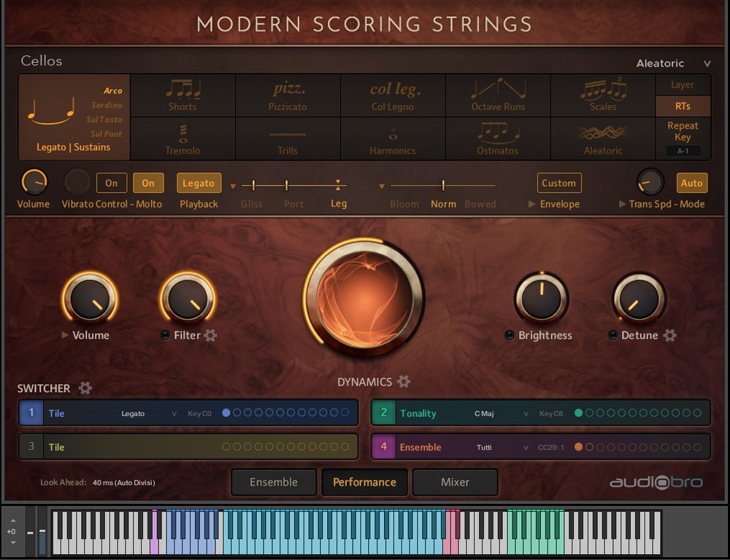
Task: Click the Legato playback button
Action: (x=199, y=183)
